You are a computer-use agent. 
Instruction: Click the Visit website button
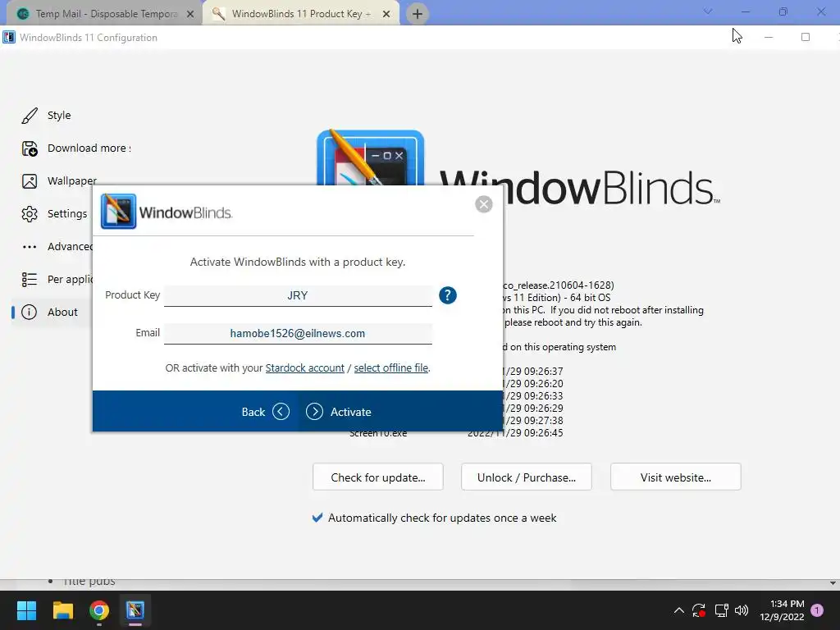(676, 477)
